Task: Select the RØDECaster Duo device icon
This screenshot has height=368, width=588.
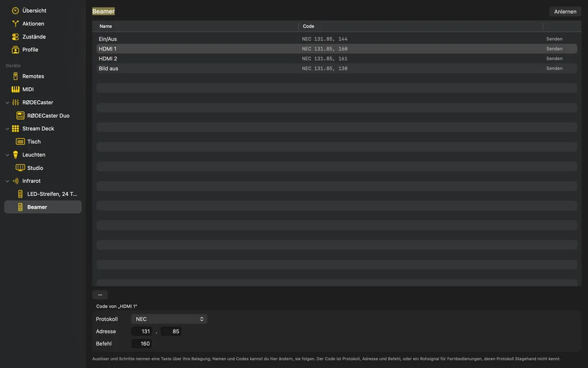Action: [20, 116]
